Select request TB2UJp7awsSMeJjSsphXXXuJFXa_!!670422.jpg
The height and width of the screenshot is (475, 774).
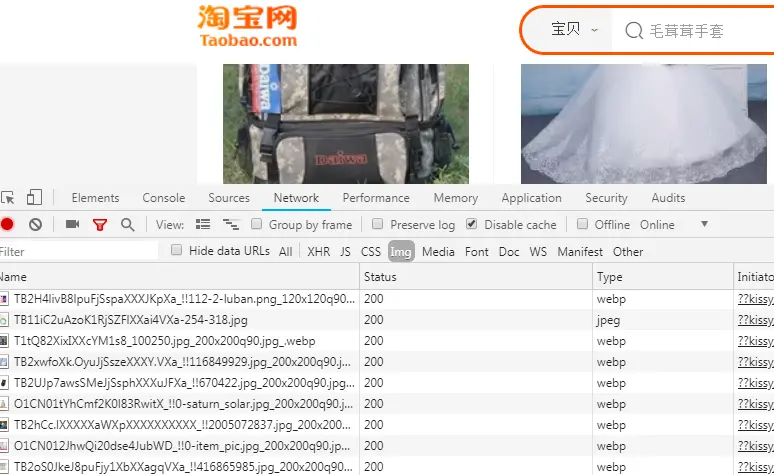point(184,383)
